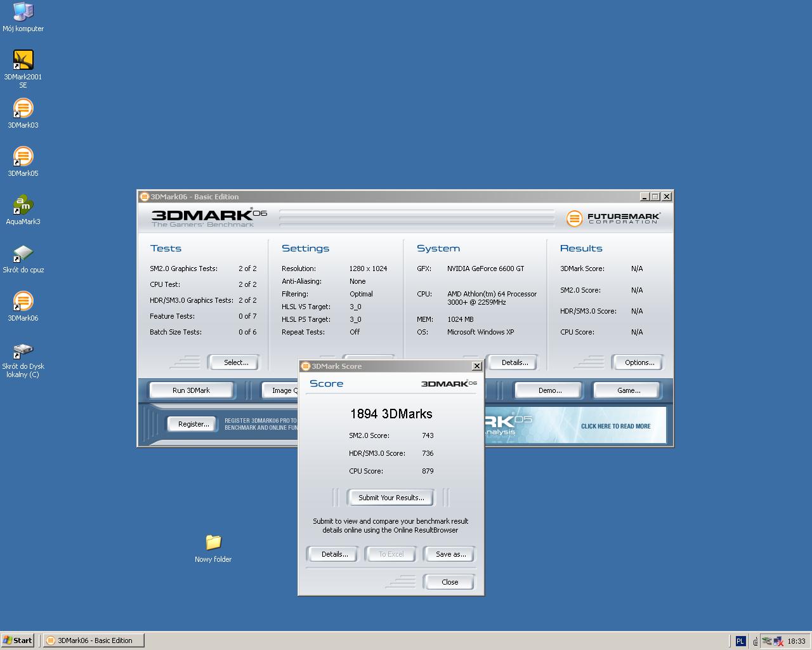Open the Windows Start menu
Image resolution: width=812 pixels, height=650 pixels.
[18, 640]
